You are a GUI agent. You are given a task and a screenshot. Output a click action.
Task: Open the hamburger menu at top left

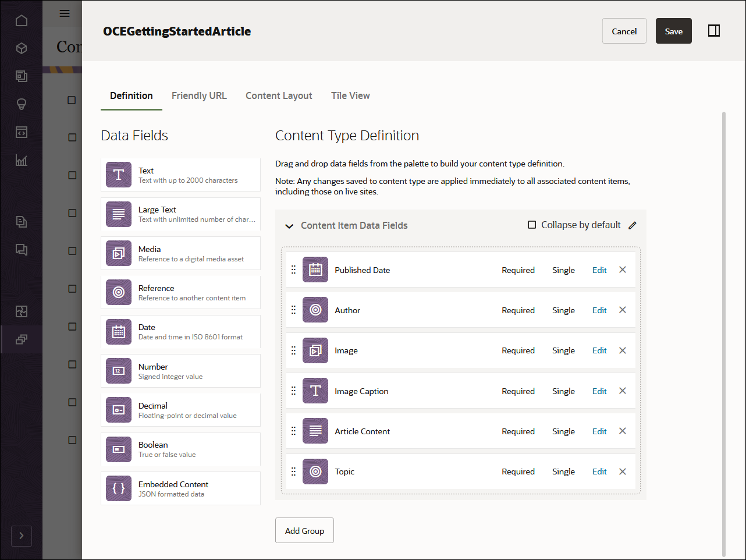pos(64,13)
